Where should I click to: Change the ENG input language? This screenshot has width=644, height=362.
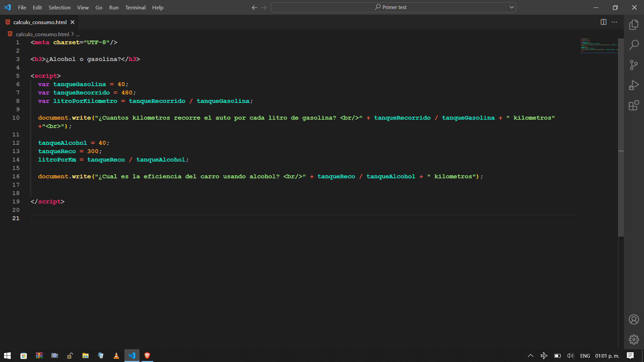(585, 356)
